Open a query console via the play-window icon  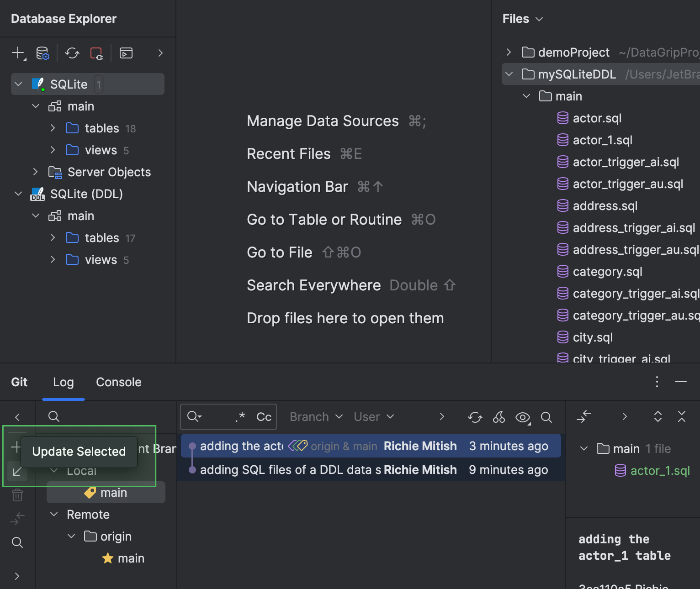click(x=126, y=53)
